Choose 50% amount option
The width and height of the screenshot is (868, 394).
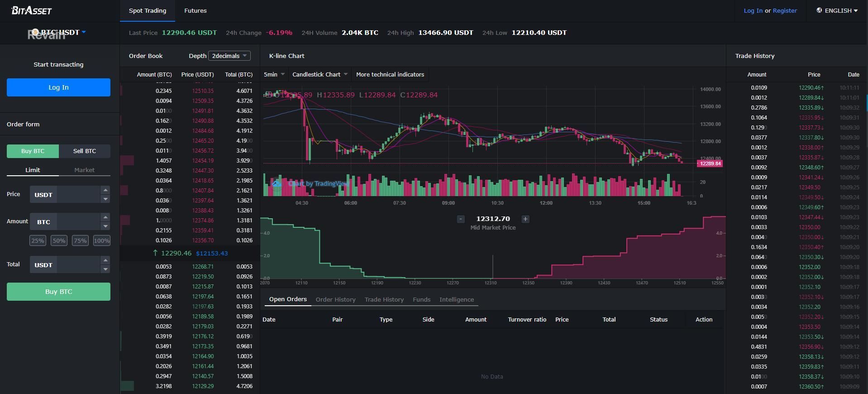59,240
